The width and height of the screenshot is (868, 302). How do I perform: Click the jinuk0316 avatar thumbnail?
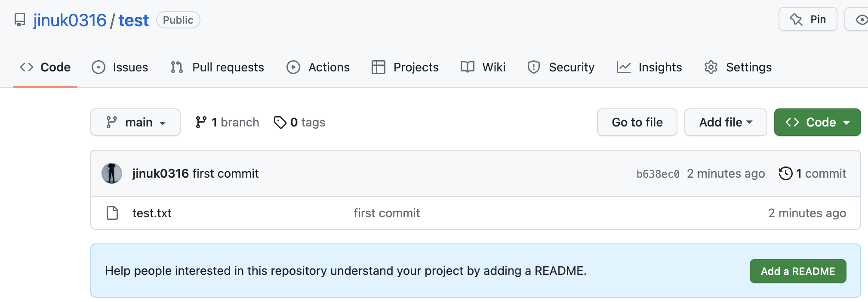click(x=112, y=173)
